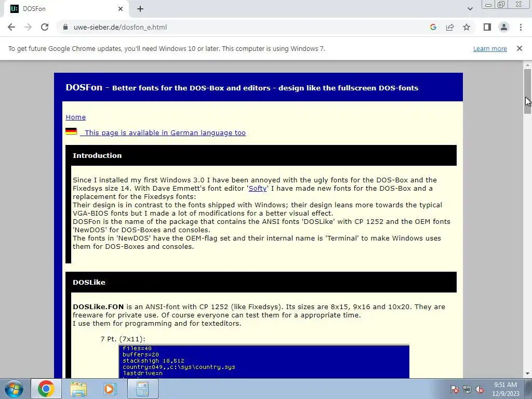Open the Action Center flag icon
This screenshot has height=399, width=532.
tap(454, 389)
